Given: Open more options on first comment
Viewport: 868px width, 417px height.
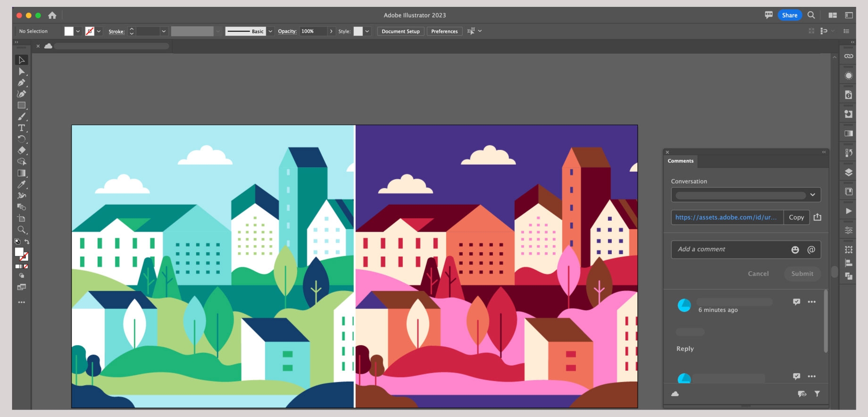Looking at the screenshot, I should 811,302.
